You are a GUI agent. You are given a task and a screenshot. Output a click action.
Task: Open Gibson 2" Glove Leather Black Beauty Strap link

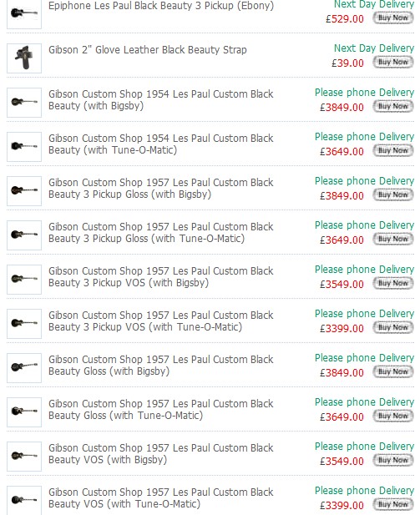tap(148, 50)
